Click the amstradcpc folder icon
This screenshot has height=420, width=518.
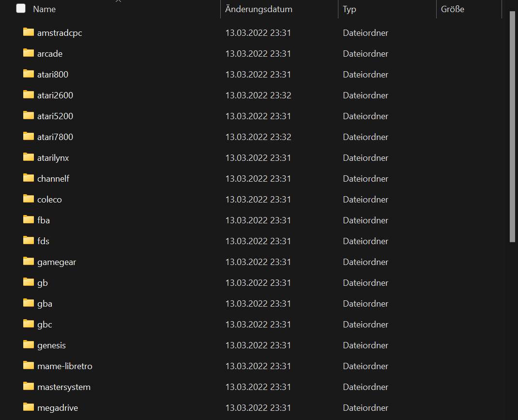click(29, 32)
